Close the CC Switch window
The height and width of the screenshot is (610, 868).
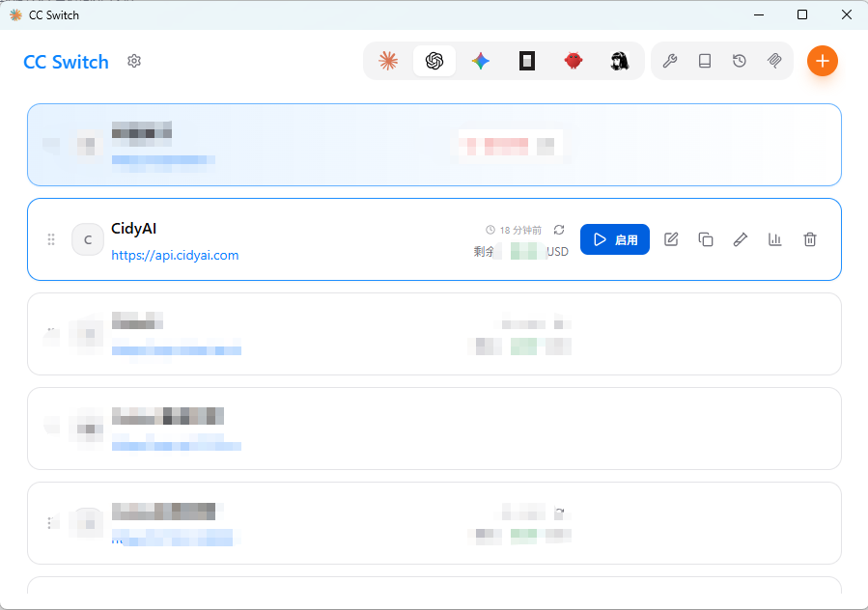pyautogui.click(x=847, y=14)
